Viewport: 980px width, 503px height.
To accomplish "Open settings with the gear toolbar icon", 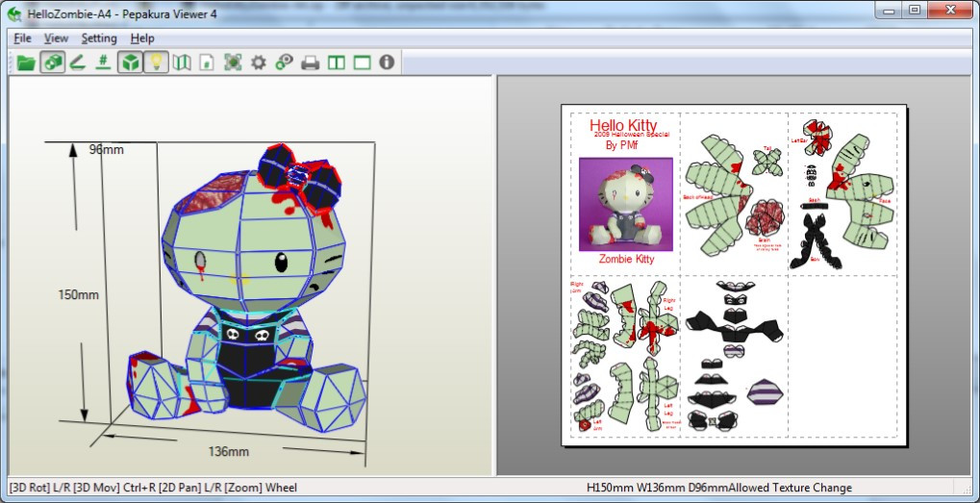I will [x=259, y=63].
